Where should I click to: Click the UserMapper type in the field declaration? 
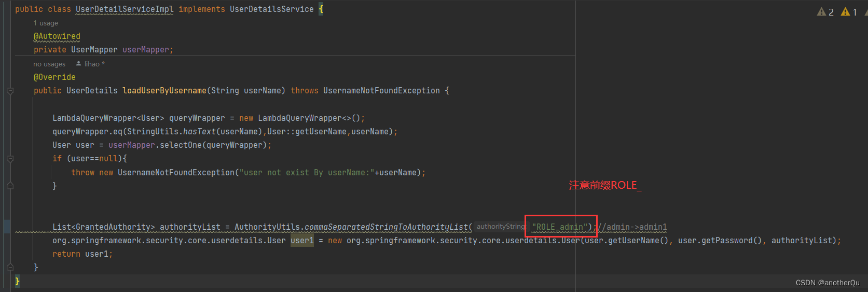click(x=94, y=50)
